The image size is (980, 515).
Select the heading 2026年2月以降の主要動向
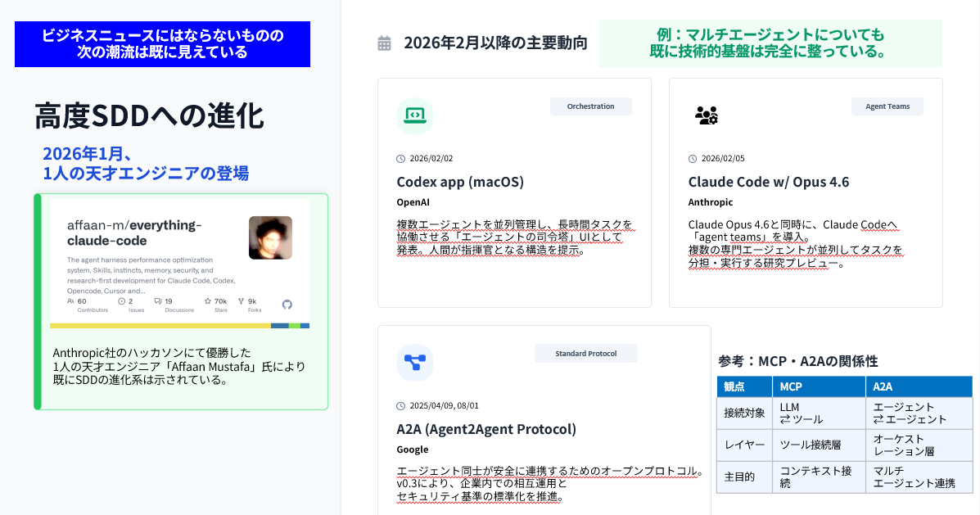click(x=495, y=43)
